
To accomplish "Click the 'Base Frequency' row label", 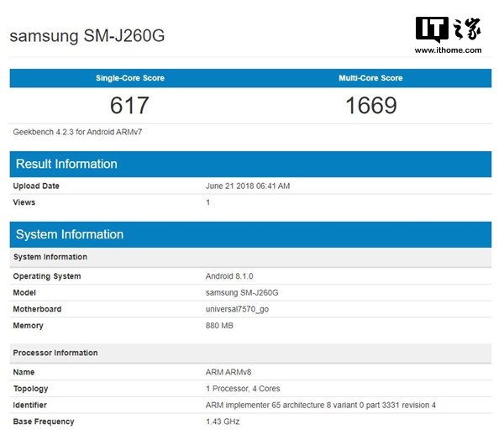I will pyautogui.click(x=44, y=422).
